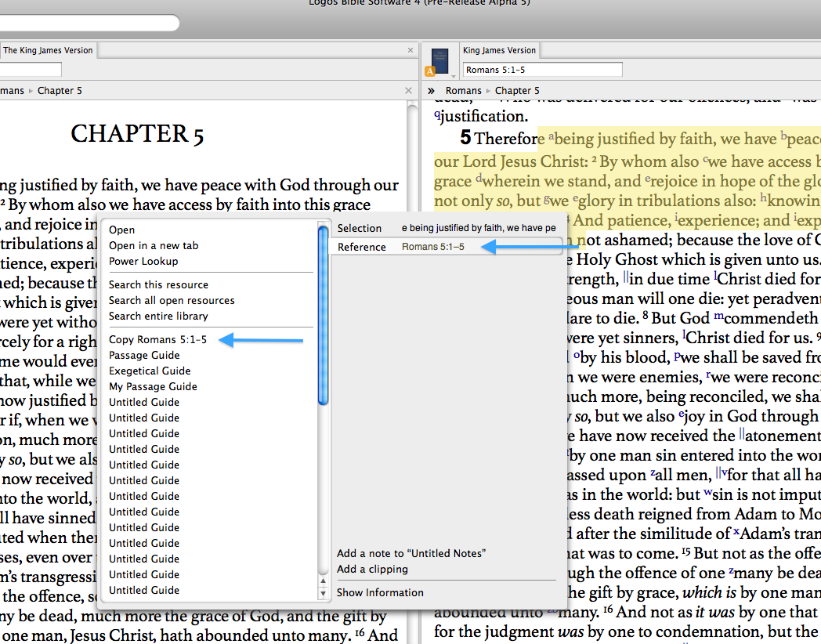
Task: Click Chapter 5 in right pane breadcrumb
Action: [517, 91]
